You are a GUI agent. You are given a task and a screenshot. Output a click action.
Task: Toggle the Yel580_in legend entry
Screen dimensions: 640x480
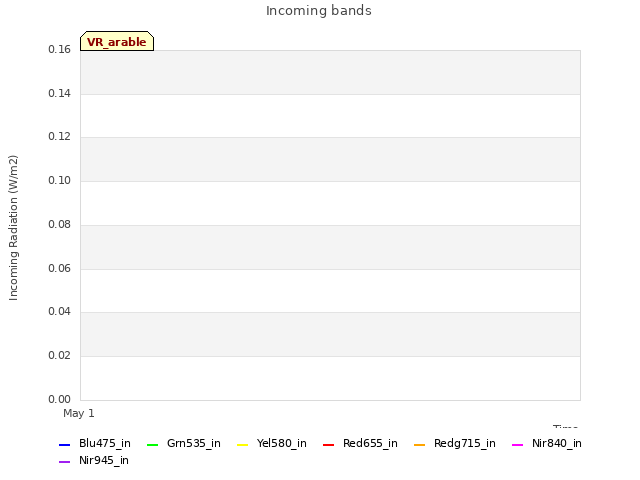click(x=272, y=444)
